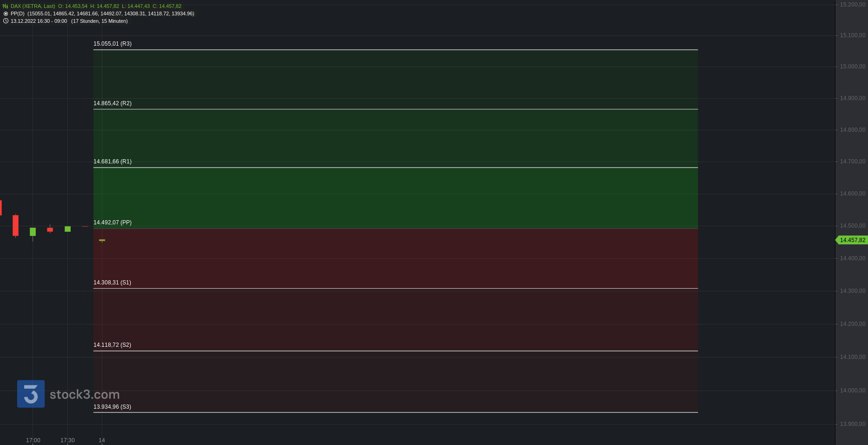Click the stock3.com watermark text

[x=85, y=395]
